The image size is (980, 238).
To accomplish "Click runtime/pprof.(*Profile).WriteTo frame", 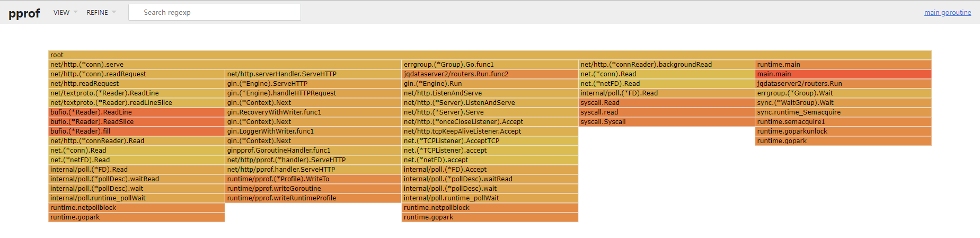I will pyautogui.click(x=313, y=179).
